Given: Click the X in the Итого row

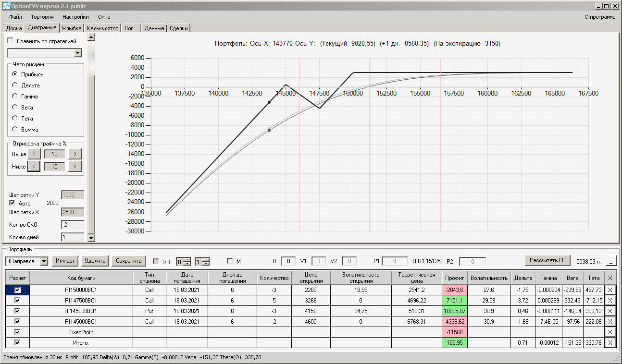Looking at the screenshot, I should 610,342.
